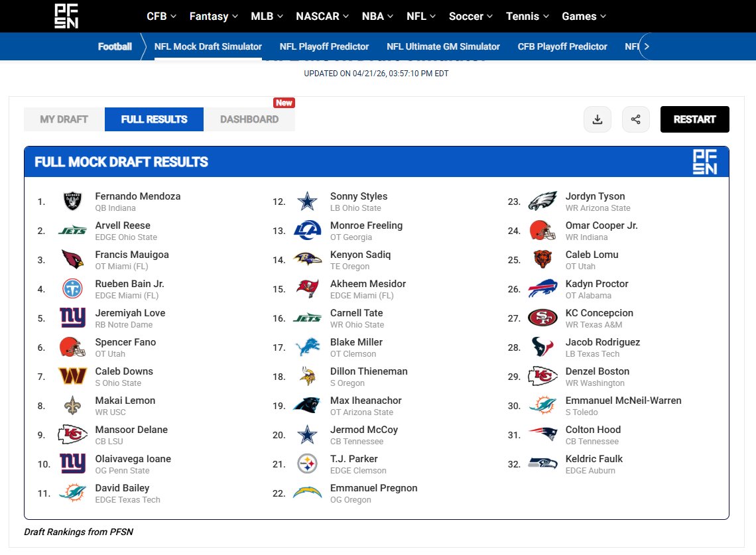
Task: Click the Buccaneers logo at pick 15
Action: pyautogui.click(x=307, y=289)
